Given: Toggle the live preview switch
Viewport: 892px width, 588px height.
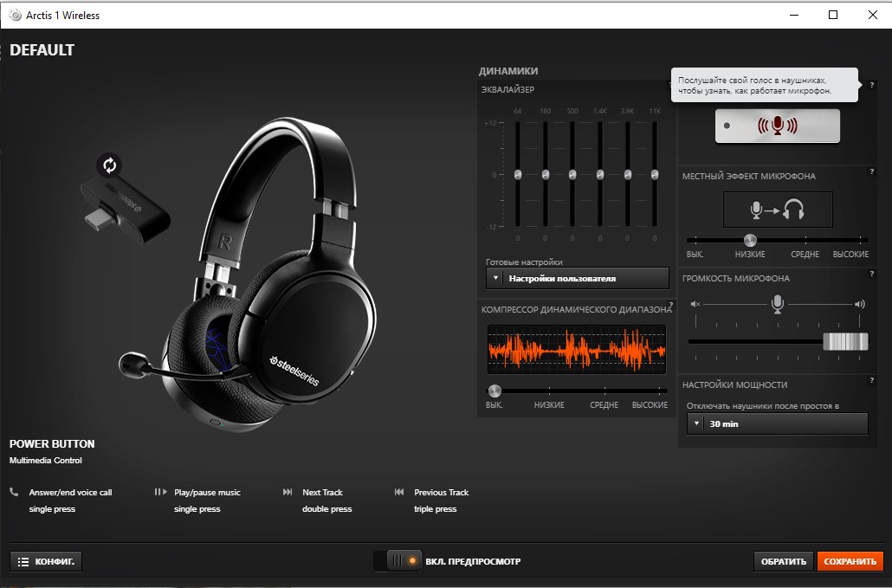Looking at the screenshot, I should (398, 561).
